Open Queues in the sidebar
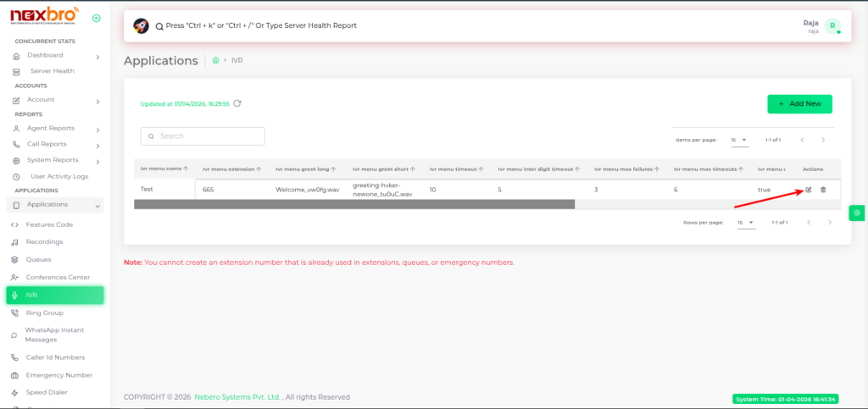868x409 pixels. (x=38, y=259)
